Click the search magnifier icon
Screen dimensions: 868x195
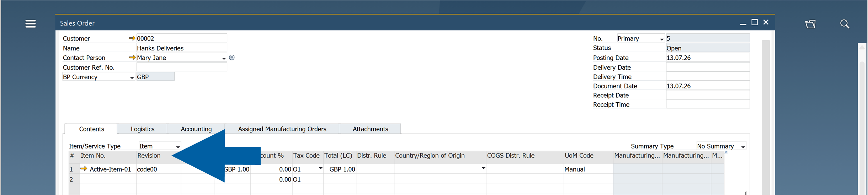845,24
